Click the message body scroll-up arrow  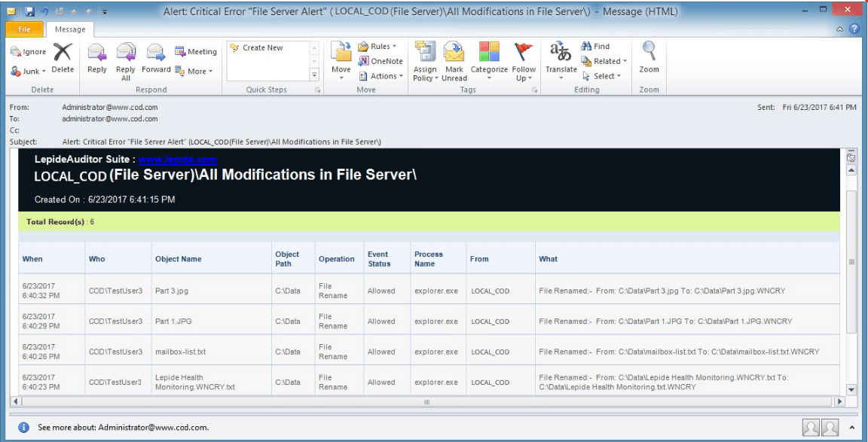point(851,169)
